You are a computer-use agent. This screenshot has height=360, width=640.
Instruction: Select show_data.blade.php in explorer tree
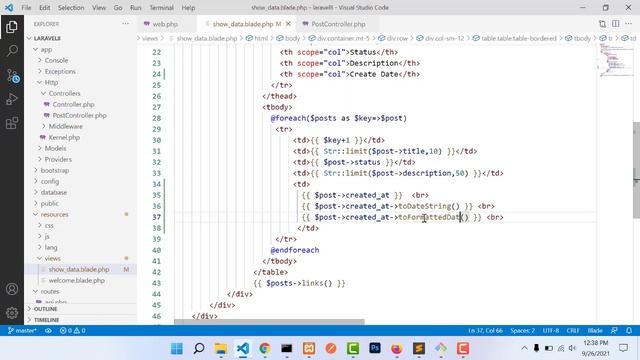pyautogui.click(x=79, y=269)
